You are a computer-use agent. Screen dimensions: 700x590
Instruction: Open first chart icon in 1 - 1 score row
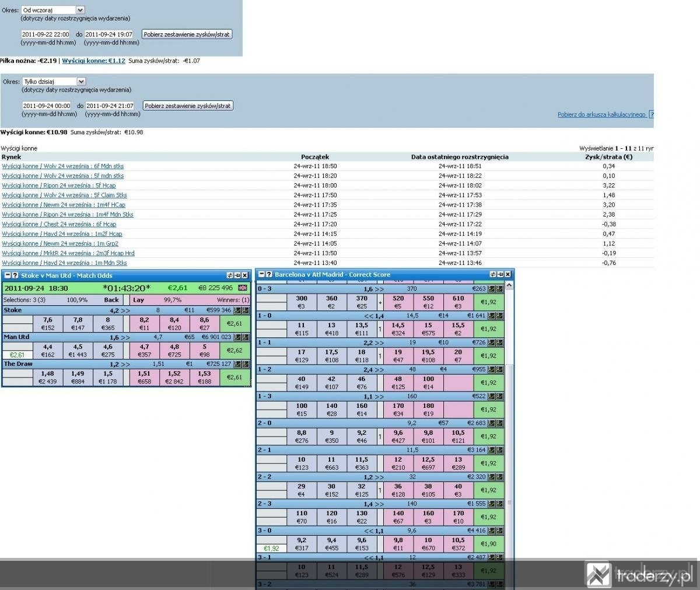491,343
